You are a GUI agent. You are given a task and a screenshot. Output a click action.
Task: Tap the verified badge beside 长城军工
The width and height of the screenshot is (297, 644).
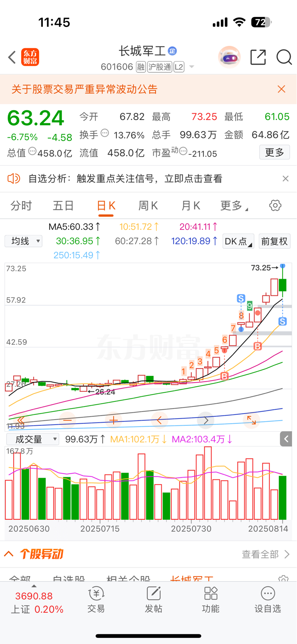coord(173,51)
